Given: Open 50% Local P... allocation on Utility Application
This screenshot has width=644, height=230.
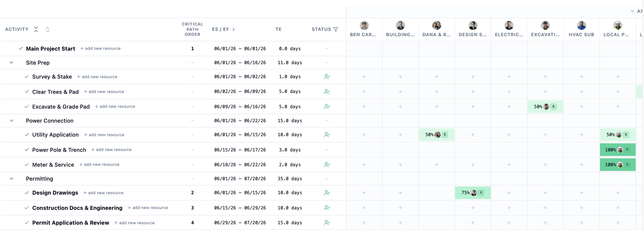Looking at the screenshot, I should tap(617, 135).
